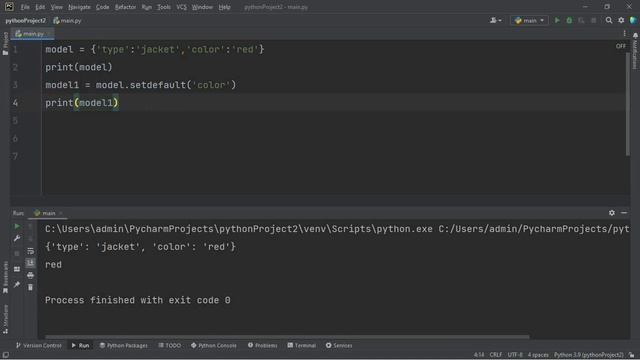This screenshot has width=640, height=360.
Task: Open Run panel settings gear
Action: click(x=611, y=213)
